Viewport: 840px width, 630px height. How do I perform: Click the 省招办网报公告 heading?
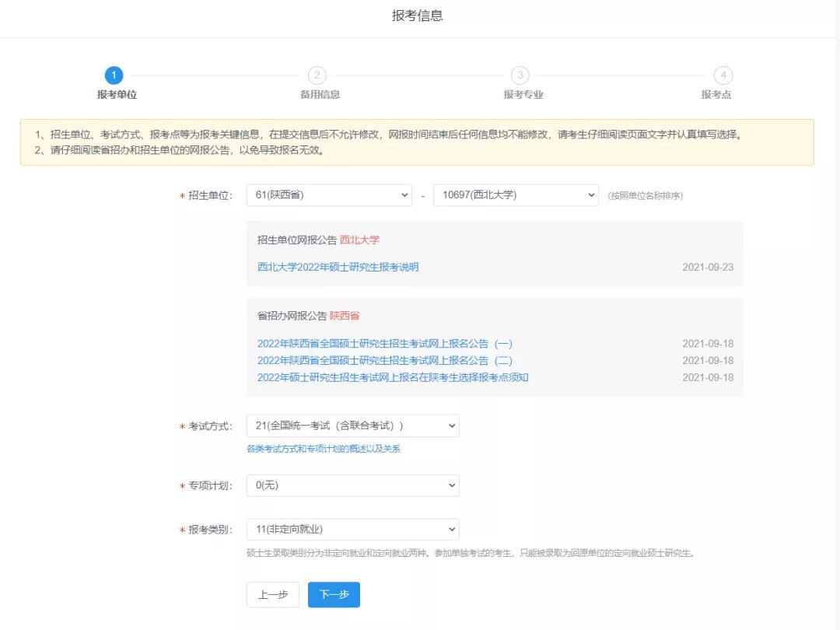292,316
